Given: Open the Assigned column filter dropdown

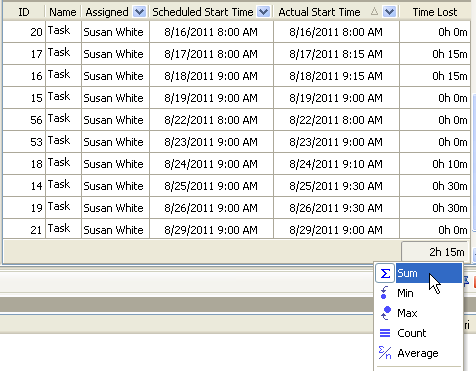Looking at the screenshot, I should coord(139,12).
